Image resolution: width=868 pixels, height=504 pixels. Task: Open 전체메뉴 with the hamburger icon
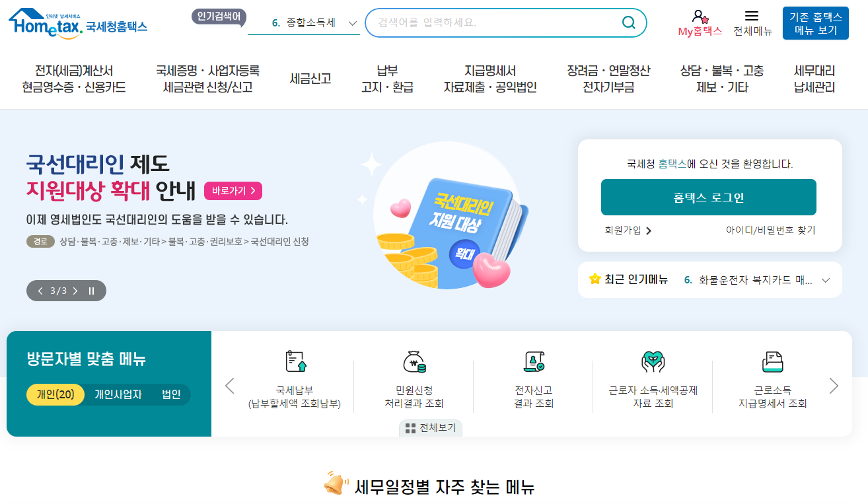point(750,15)
